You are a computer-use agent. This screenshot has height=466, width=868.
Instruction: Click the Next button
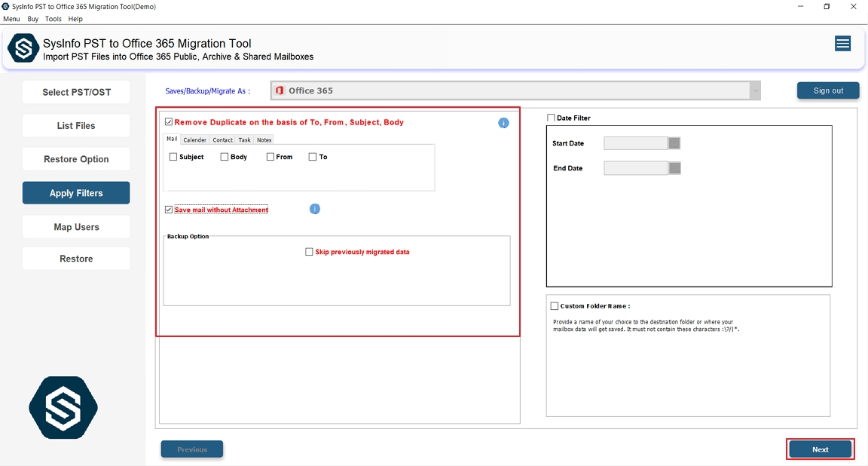point(821,449)
